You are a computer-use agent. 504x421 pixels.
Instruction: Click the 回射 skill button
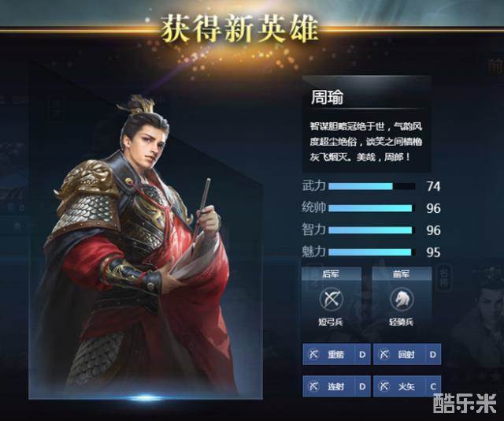[407, 354]
